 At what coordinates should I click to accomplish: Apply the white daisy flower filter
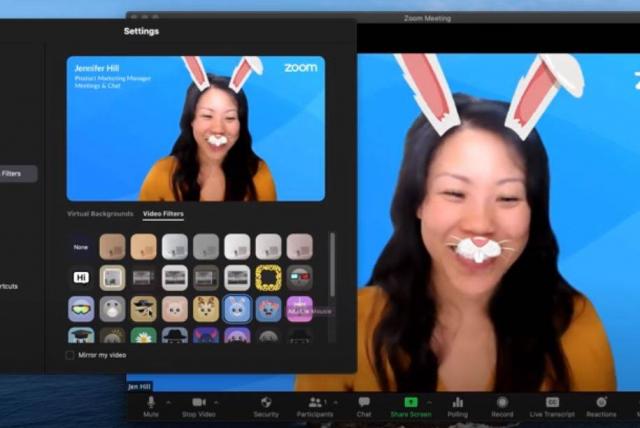143,335
